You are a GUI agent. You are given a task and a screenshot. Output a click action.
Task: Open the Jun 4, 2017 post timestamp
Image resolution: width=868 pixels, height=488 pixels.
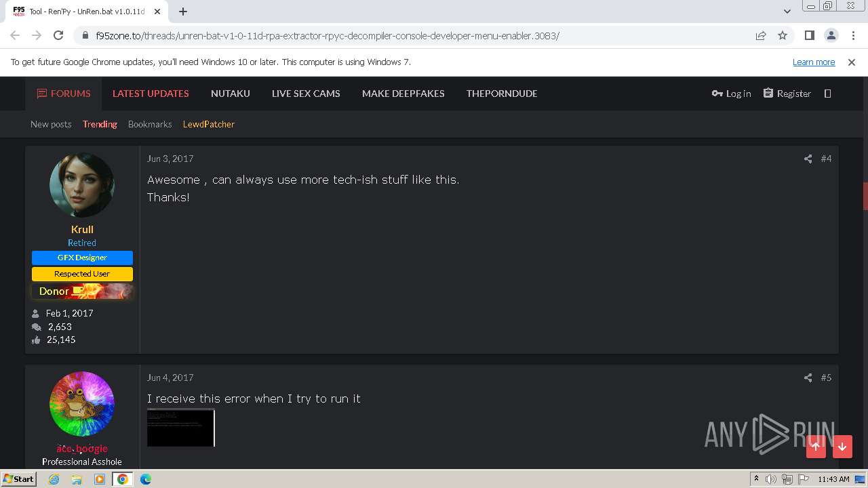pos(170,378)
